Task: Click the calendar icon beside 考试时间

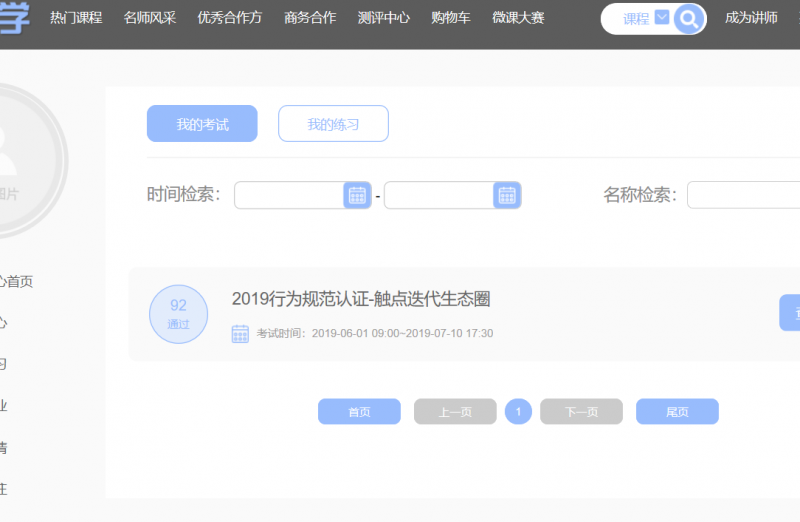Action: [x=240, y=334]
